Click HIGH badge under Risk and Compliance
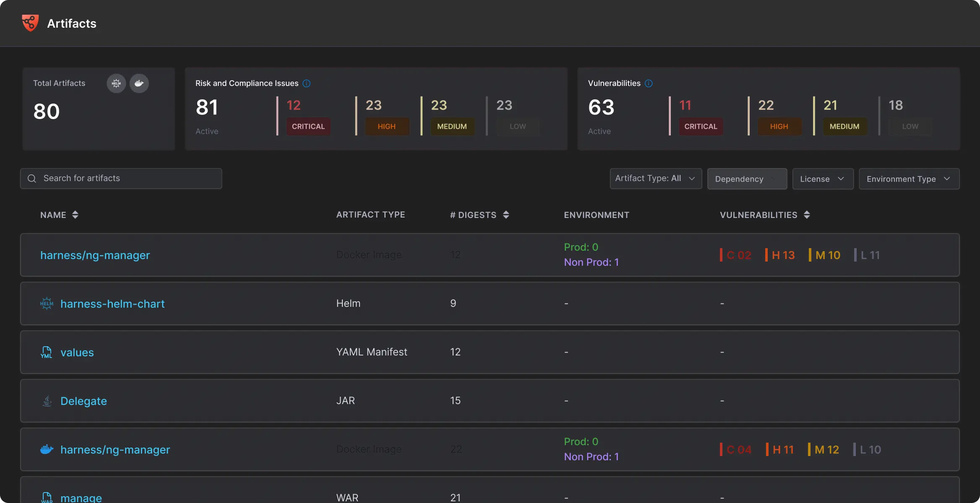Viewport: 980px width, 503px height. (x=387, y=126)
